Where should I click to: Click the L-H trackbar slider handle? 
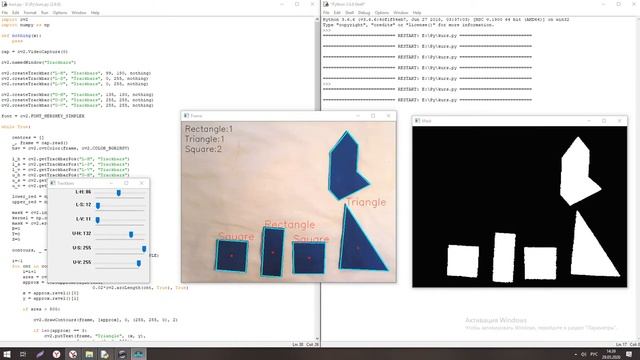(118, 193)
